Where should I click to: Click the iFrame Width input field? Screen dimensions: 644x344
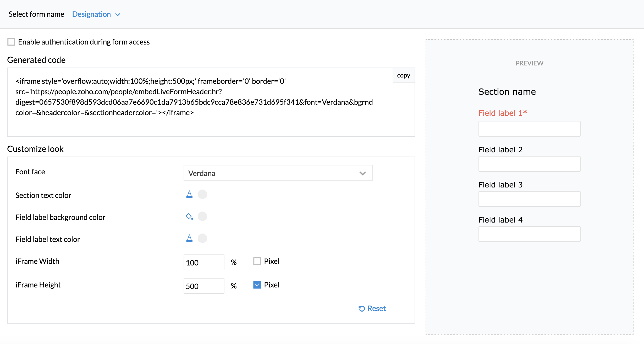[x=204, y=262]
